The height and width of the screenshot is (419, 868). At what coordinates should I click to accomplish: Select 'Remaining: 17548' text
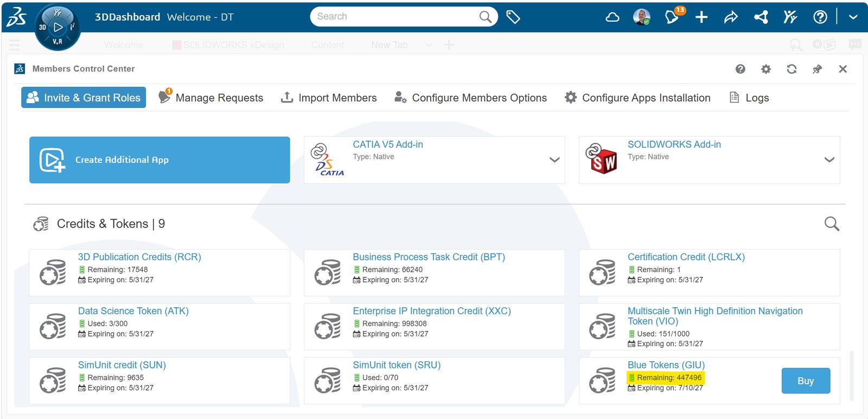(x=118, y=270)
